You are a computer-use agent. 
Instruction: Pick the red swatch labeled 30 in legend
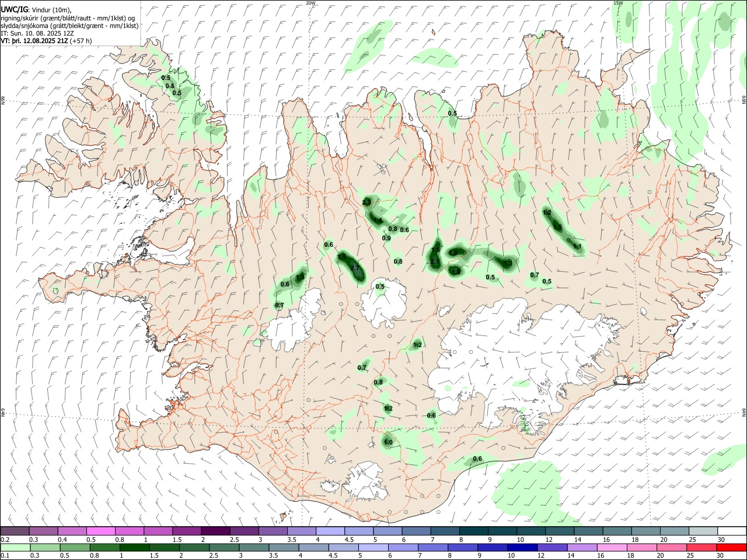tap(732, 547)
